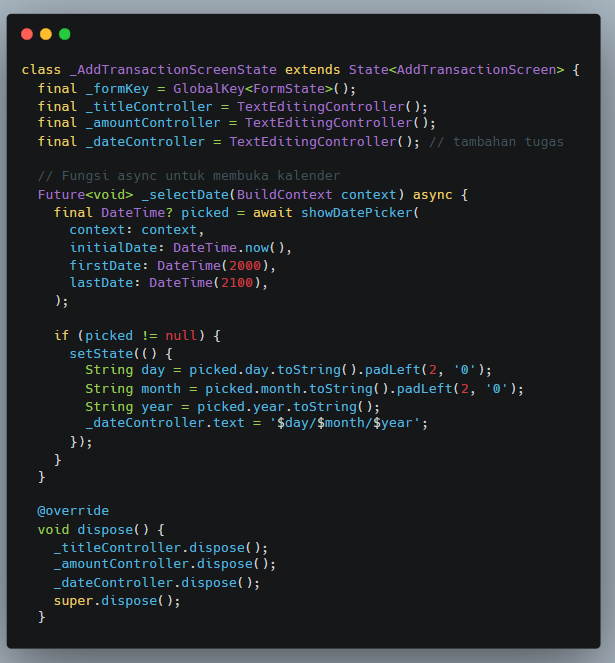
Task: Click the red "null" keyword
Action: pos(181,336)
